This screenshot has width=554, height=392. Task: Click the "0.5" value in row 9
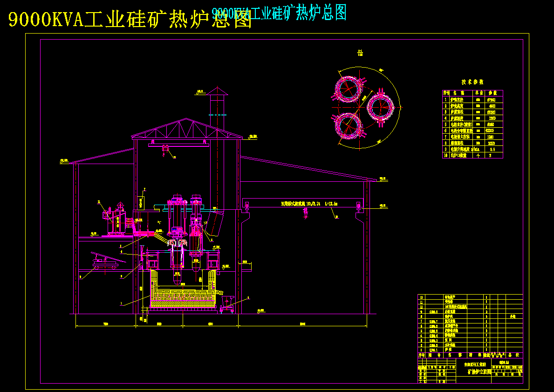(492, 149)
